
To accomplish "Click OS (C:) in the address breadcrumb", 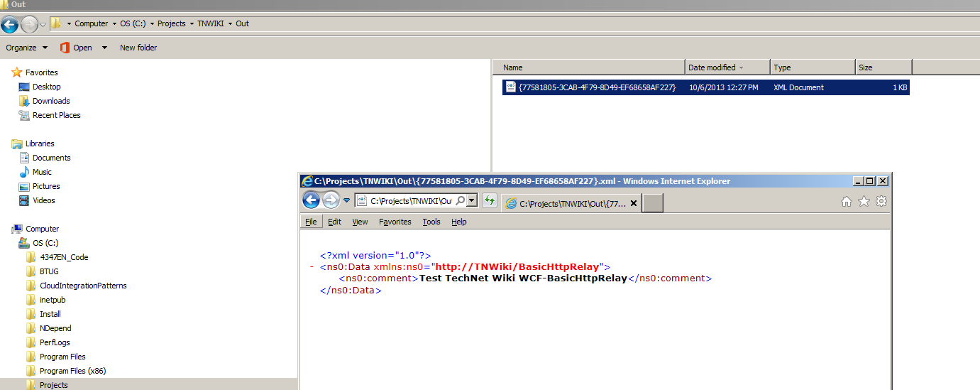I will [x=133, y=23].
